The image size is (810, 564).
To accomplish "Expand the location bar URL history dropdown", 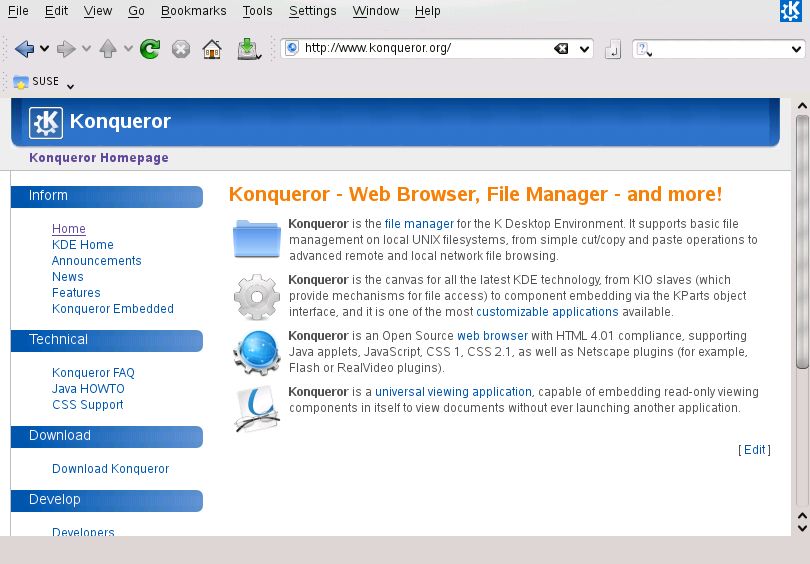I will click(x=584, y=49).
